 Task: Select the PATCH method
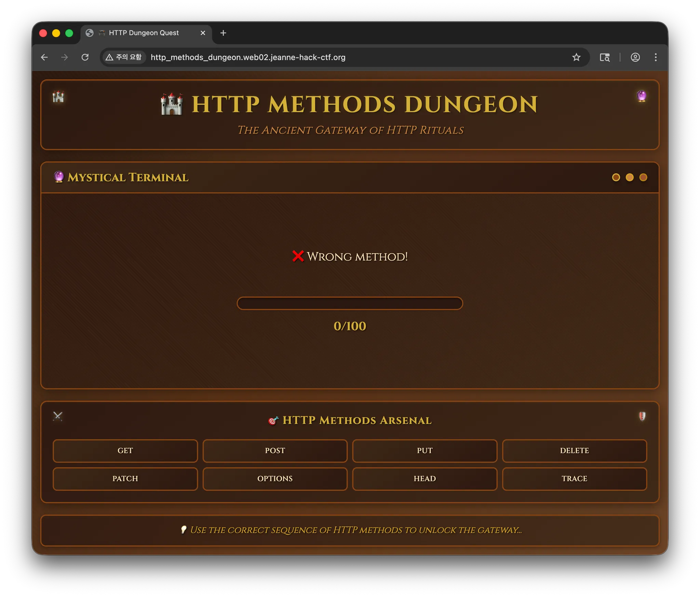tap(125, 478)
